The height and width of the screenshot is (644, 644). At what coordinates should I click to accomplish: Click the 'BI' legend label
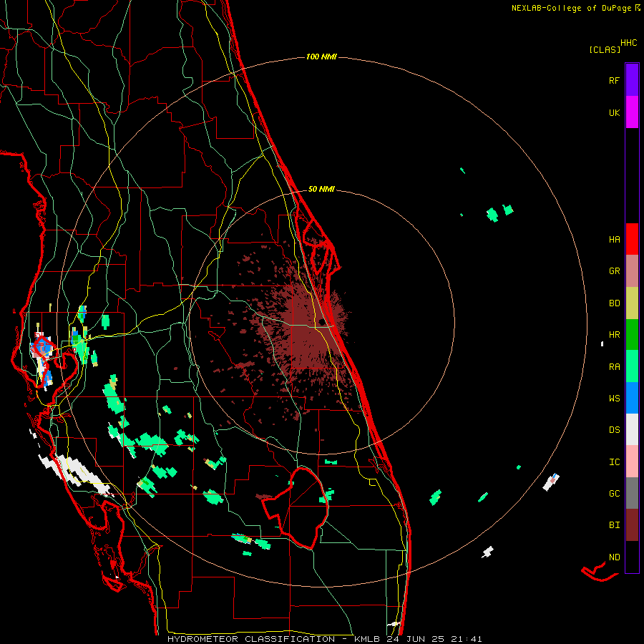pos(614,525)
